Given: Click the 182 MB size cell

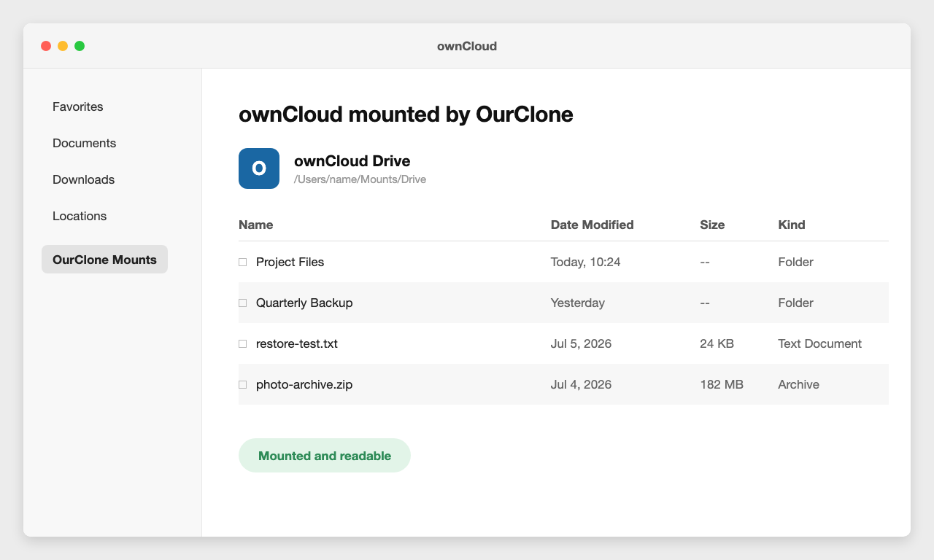Looking at the screenshot, I should tap(722, 384).
